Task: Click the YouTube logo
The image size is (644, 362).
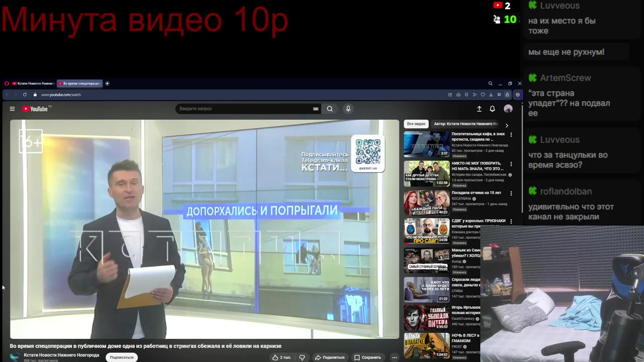Action: tap(35, 109)
